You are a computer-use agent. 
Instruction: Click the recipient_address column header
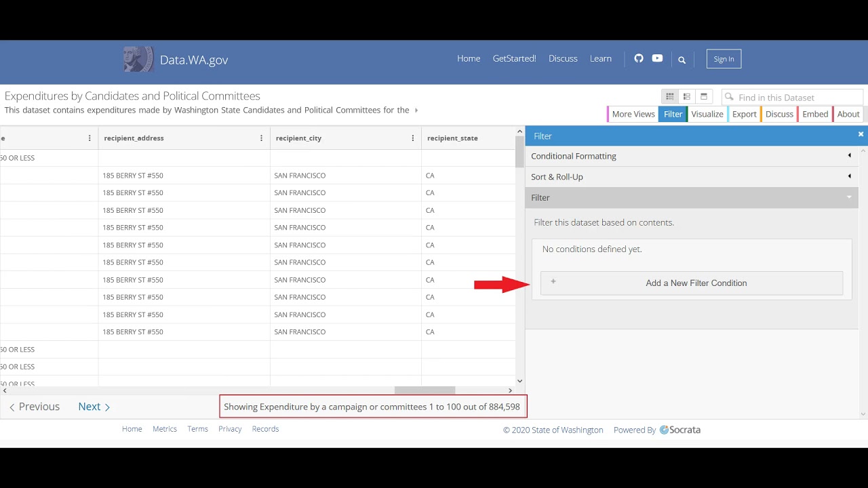click(184, 138)
